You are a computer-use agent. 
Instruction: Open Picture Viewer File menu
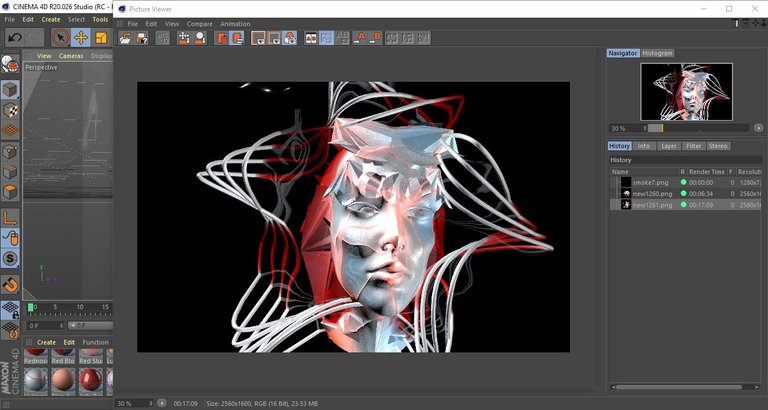pos(133,24)
